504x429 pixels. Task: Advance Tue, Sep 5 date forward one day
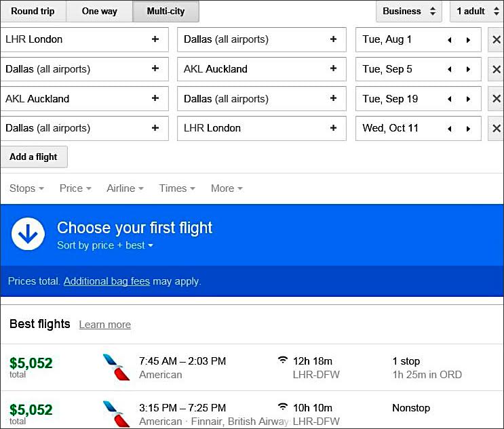468,69
